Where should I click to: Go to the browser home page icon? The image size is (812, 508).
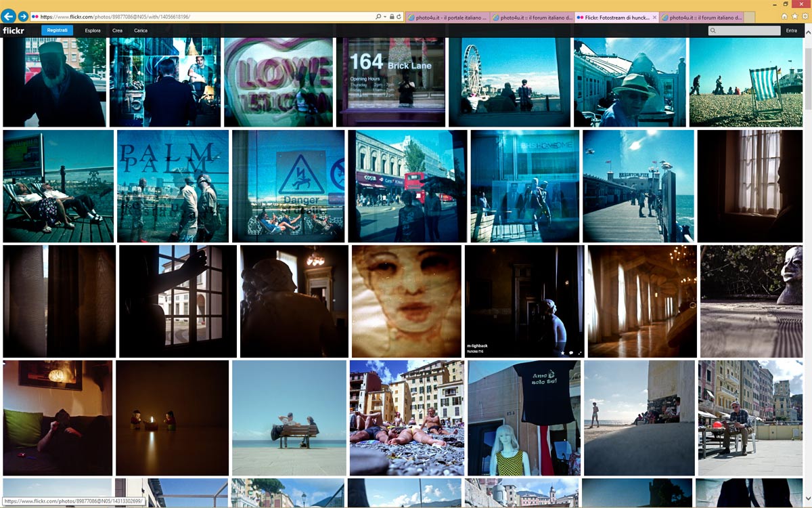pyautogui.click(x=784, y=16)
